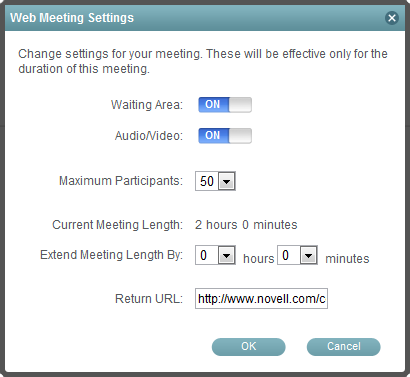
Task: Toggle the Waiting Area switch
Action: coord(225,105)
